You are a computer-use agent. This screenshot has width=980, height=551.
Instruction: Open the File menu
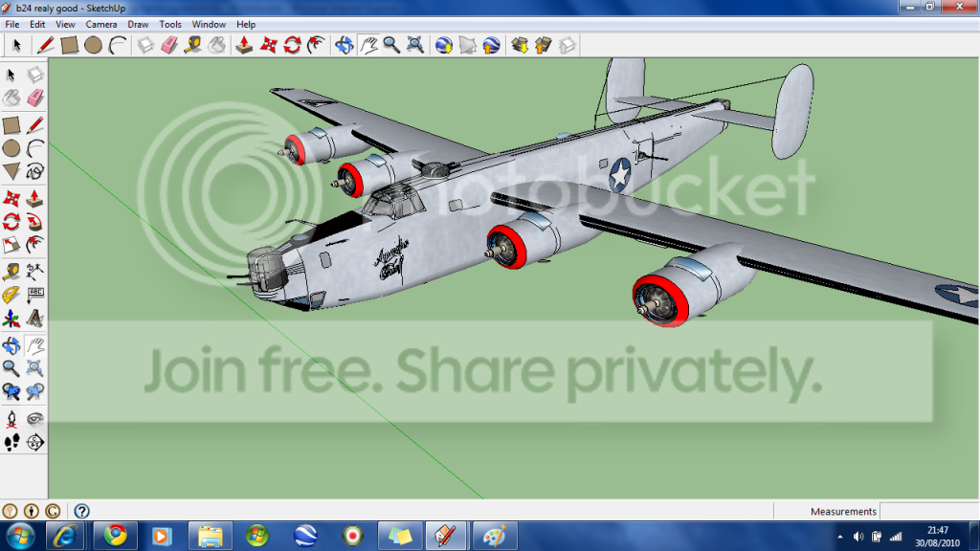11,24
